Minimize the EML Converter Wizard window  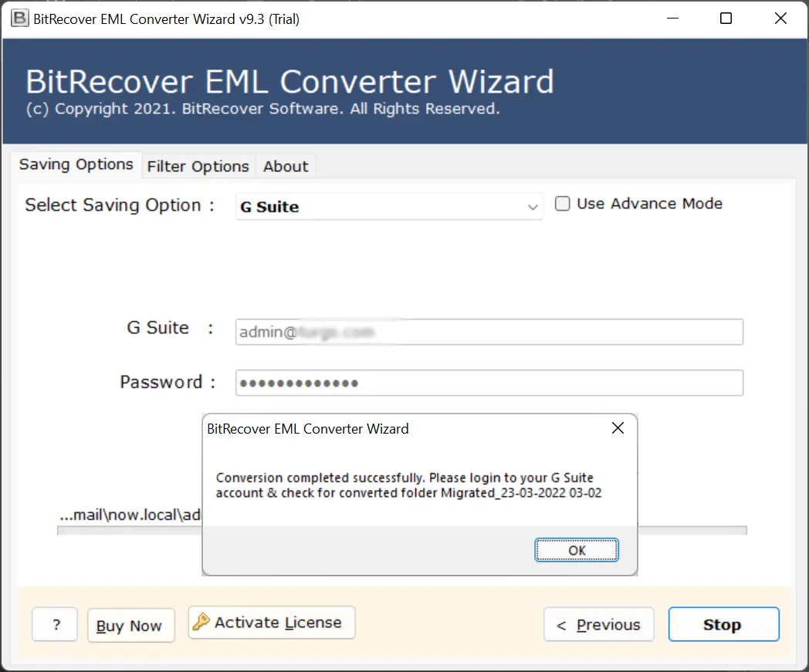673,19
